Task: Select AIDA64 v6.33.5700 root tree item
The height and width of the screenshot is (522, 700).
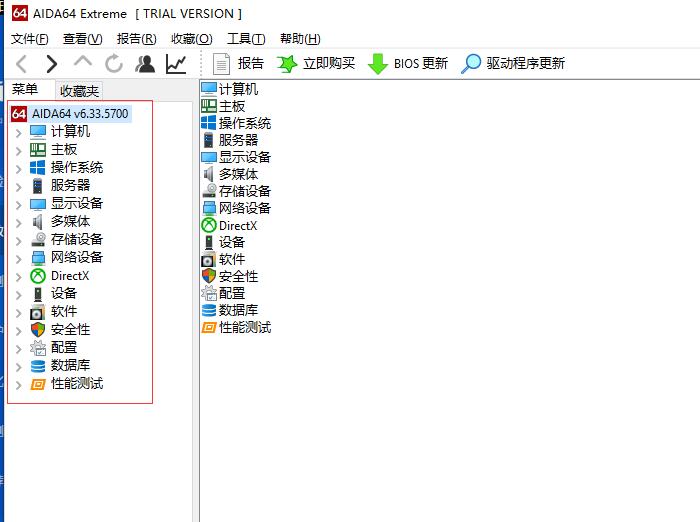Action: pos(80,113)
